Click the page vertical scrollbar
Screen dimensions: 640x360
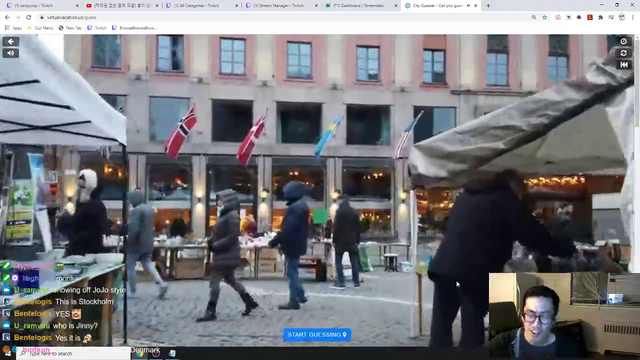pos(637,82)
